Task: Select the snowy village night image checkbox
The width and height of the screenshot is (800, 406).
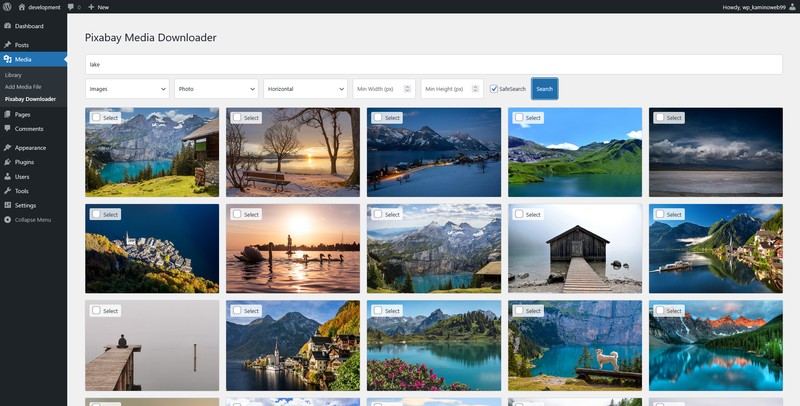Action: [378, 117]
